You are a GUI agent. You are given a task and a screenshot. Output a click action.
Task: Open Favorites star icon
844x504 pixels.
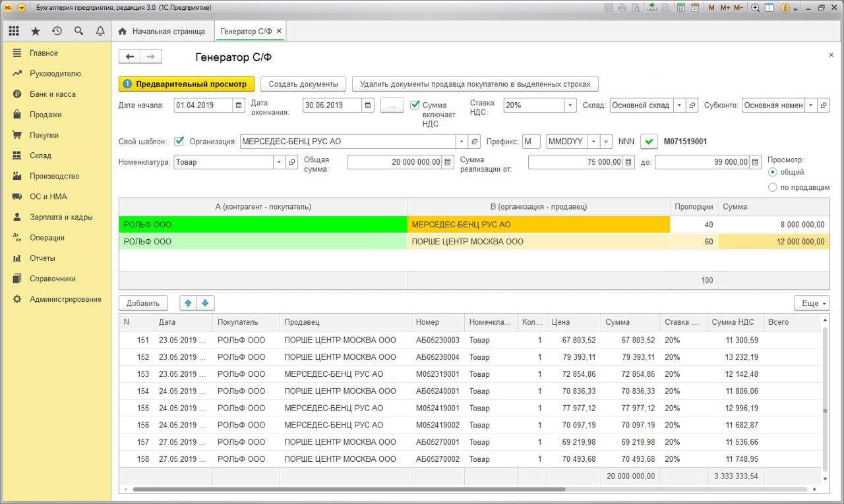coord(36,31)
